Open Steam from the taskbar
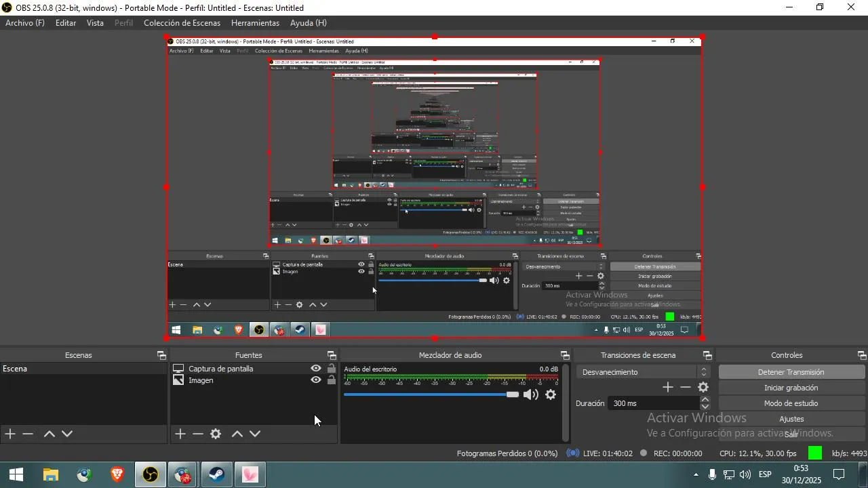This screenshot has width=868, height=488. click(217, 475)
